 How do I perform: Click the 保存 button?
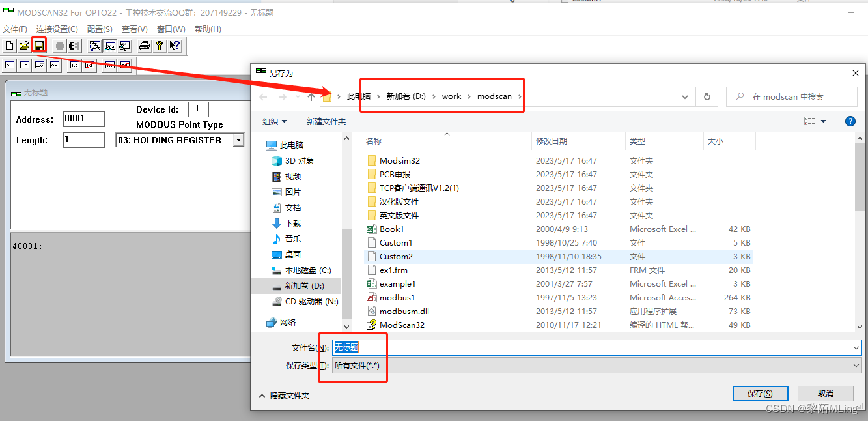tap(760, 393)
